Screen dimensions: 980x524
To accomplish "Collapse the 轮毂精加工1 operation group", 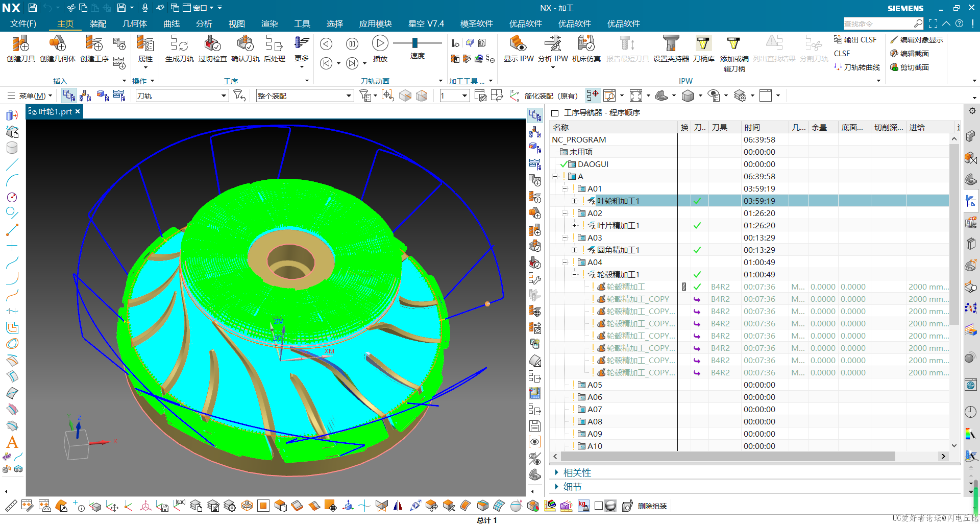I will (575, 274).
